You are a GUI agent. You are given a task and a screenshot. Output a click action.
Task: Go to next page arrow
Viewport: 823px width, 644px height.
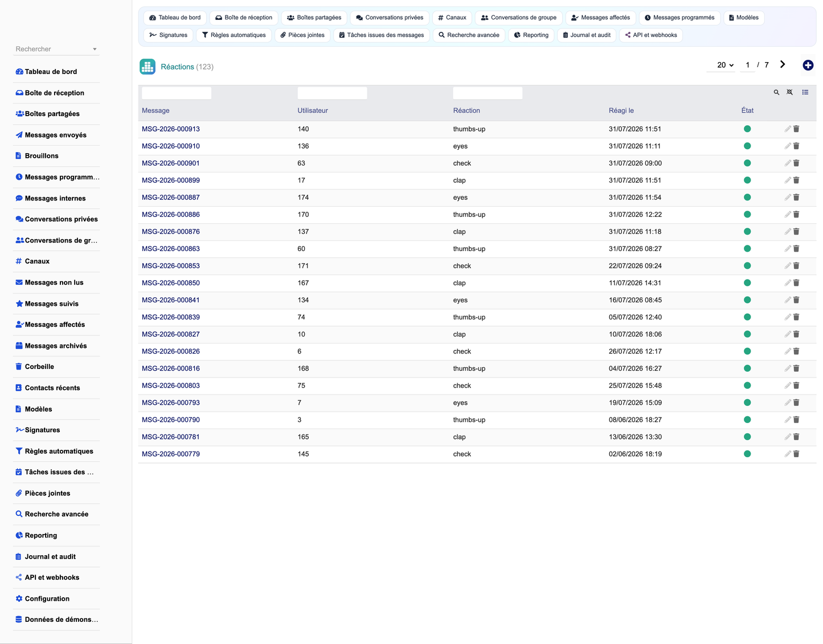[783, 64]
